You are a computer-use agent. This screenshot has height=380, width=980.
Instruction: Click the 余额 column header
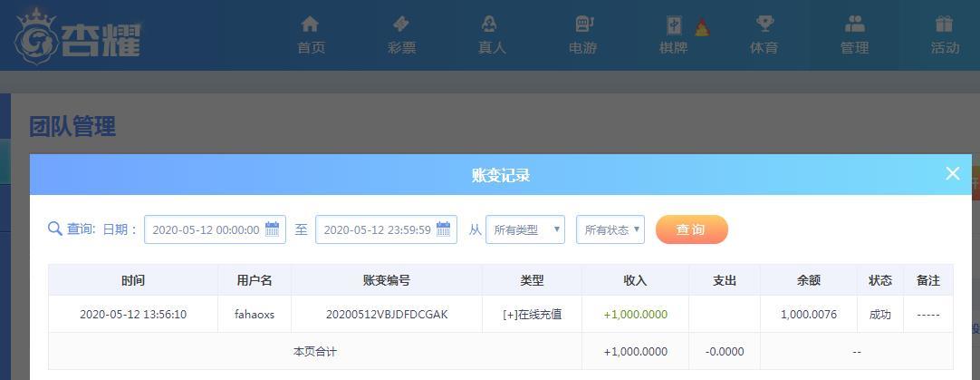click(808, 280)
